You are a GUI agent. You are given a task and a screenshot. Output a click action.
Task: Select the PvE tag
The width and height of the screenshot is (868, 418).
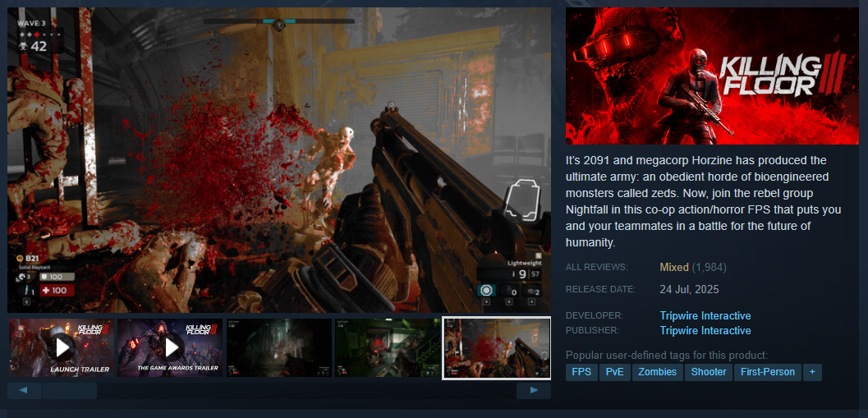pos(614,372)
